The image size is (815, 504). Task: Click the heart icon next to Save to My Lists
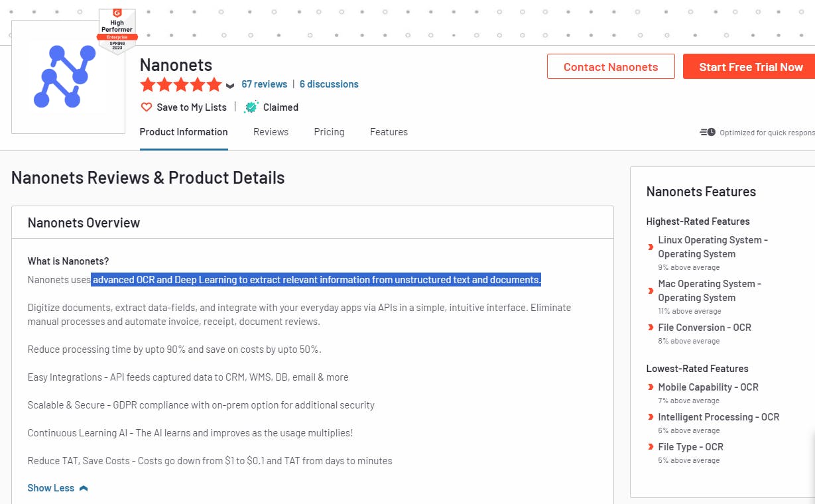[x=147, y=107]
